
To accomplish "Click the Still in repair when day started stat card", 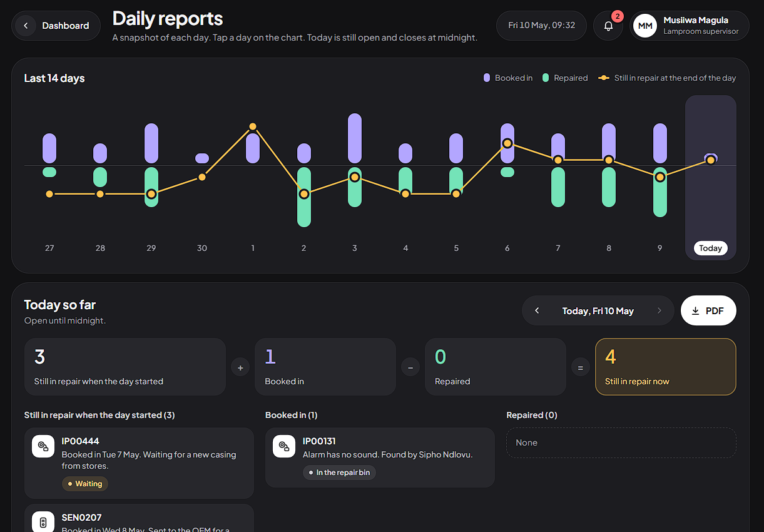I will tap(125, 367).
